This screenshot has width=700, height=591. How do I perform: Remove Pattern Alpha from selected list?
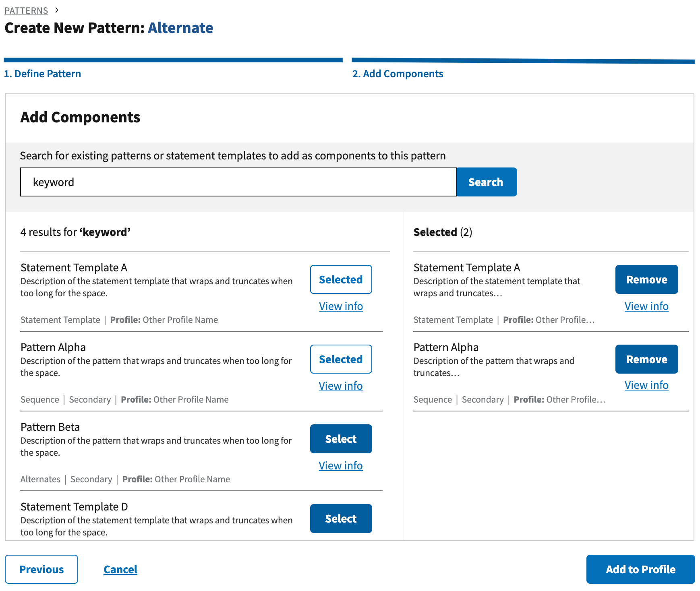646,359
